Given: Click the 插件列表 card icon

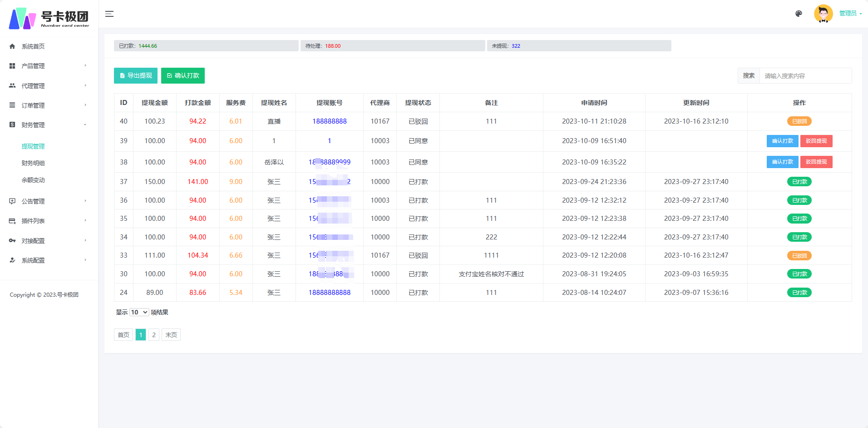Looking at the screenshot, I should click(x=12, y=221).
